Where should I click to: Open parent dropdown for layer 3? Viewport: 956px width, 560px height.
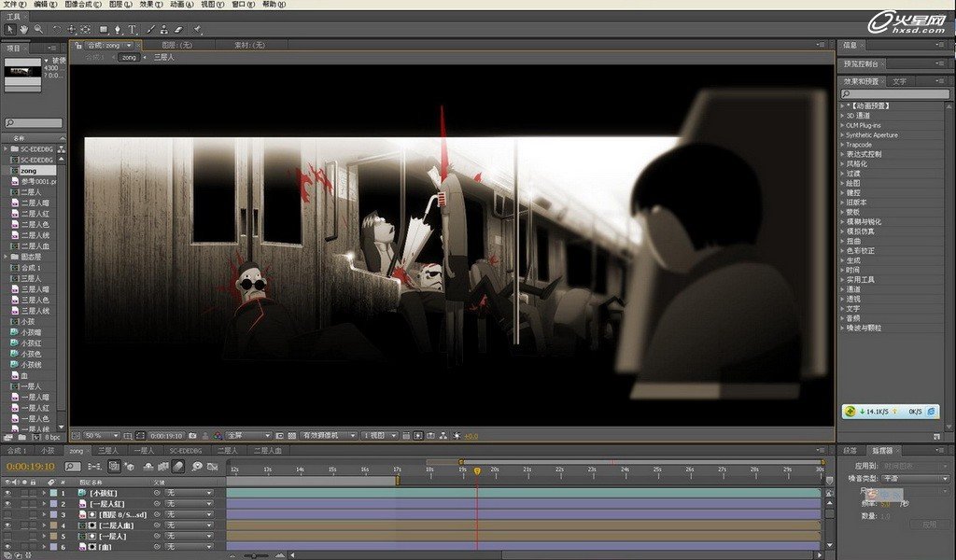click(x=190, y=514)
